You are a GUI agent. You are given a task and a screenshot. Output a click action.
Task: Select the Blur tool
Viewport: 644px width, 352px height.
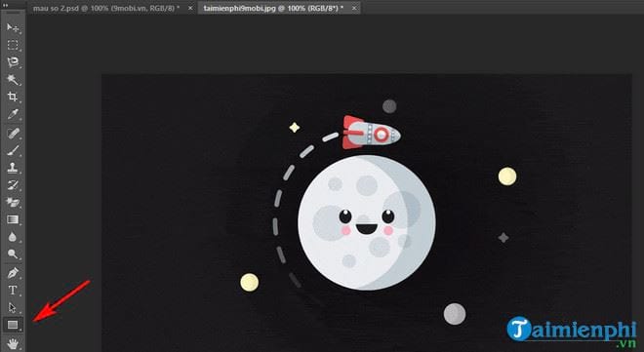(13, 237)
